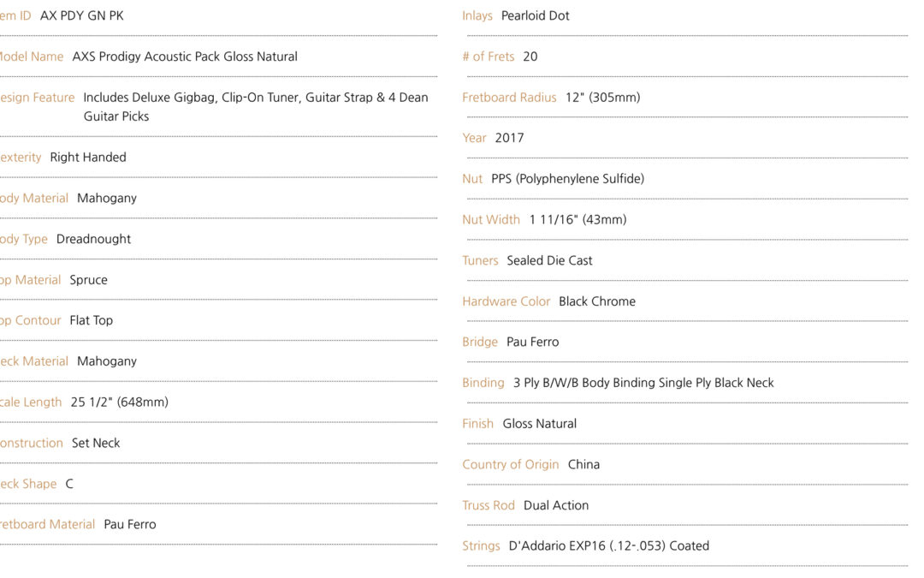Click the Hardware Color Black Chrome value

point(597,301)
